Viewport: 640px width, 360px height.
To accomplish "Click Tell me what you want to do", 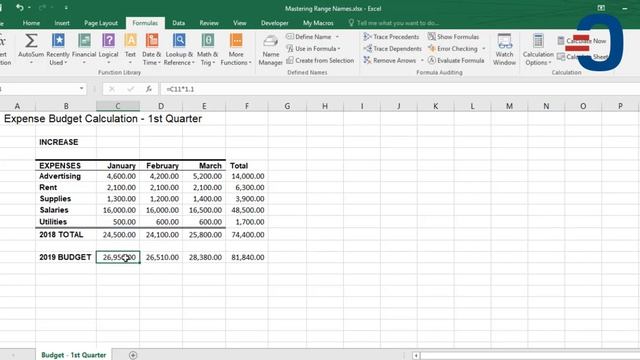I will (394, 23).
